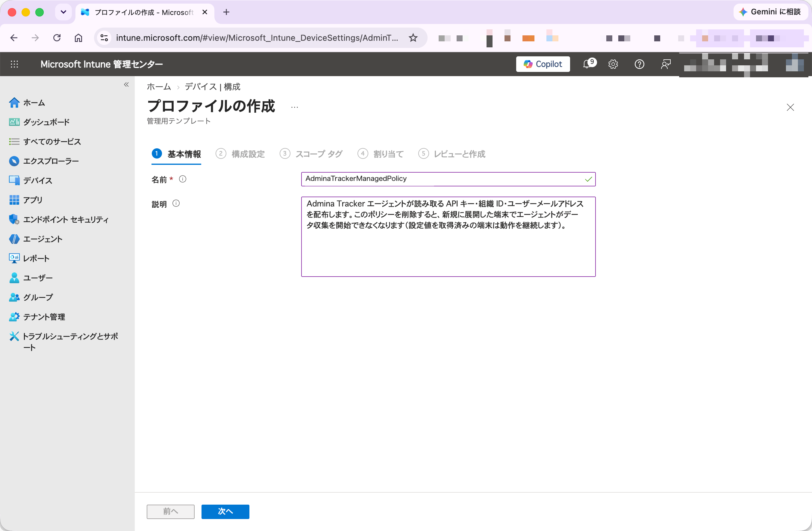Open Users (ユーザー) sidebar item

31,277
